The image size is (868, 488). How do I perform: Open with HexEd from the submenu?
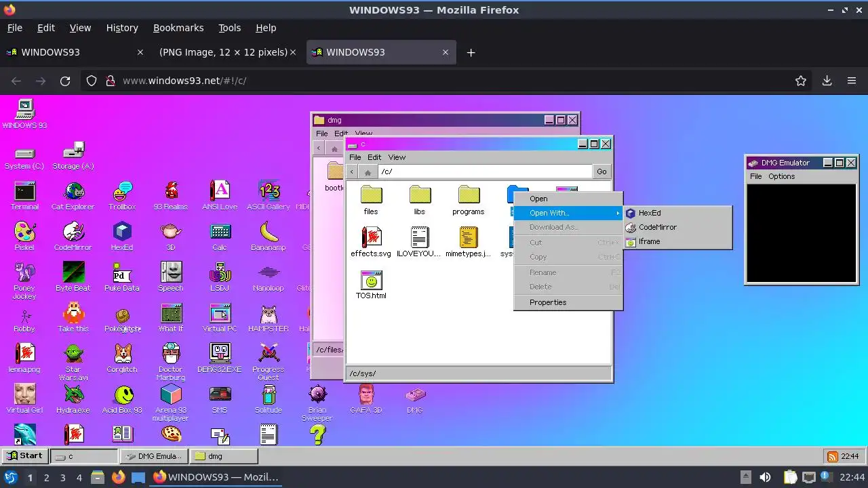click(x=678, y=213)
